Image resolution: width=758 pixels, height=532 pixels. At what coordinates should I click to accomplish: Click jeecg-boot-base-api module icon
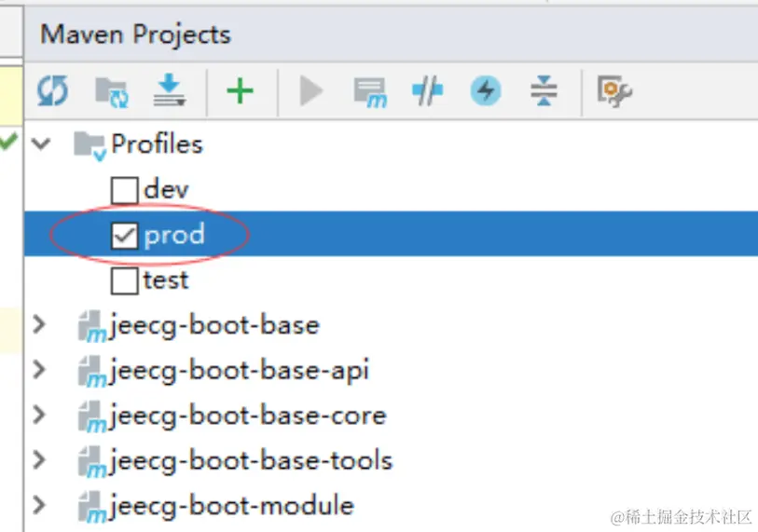(92, 371)
